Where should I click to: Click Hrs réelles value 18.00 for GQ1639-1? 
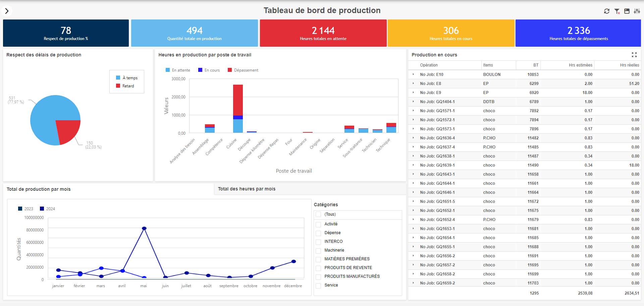(634, 165)
